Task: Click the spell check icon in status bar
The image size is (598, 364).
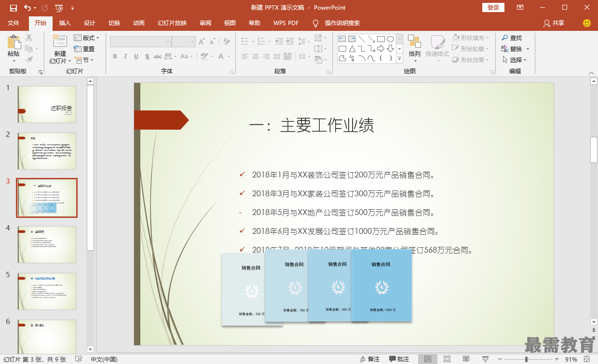Action: 79,359
